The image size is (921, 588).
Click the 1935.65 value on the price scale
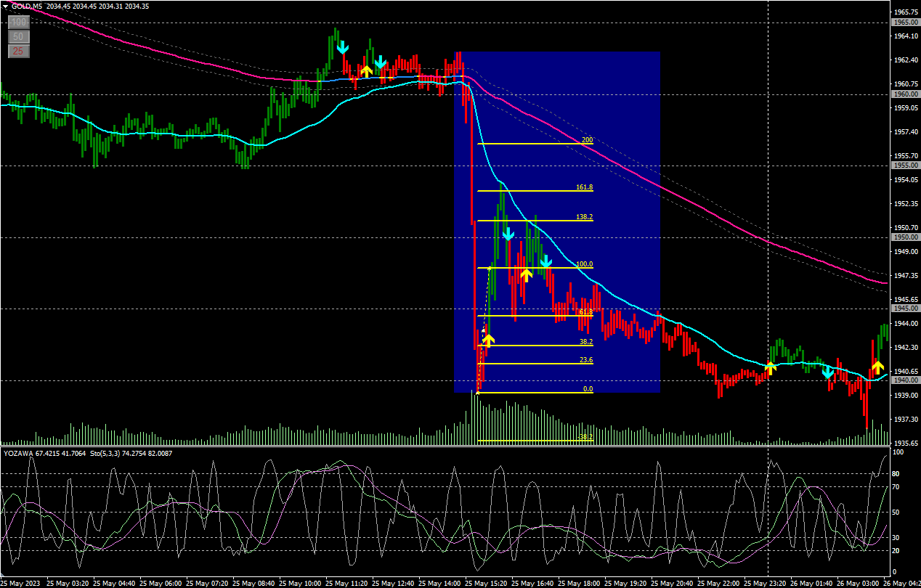[905, 443]
